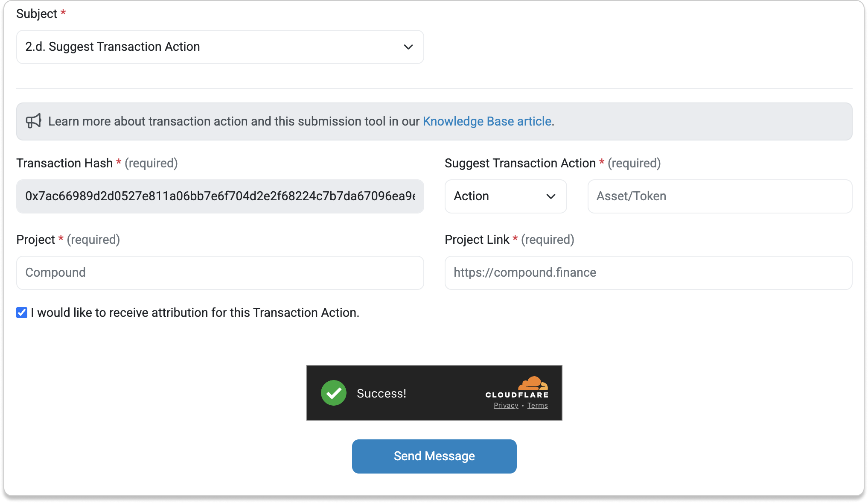The width and height of the screenshot is (868, 503).
Task: Open the Knowledge Base article link
Action: (487, 121)
